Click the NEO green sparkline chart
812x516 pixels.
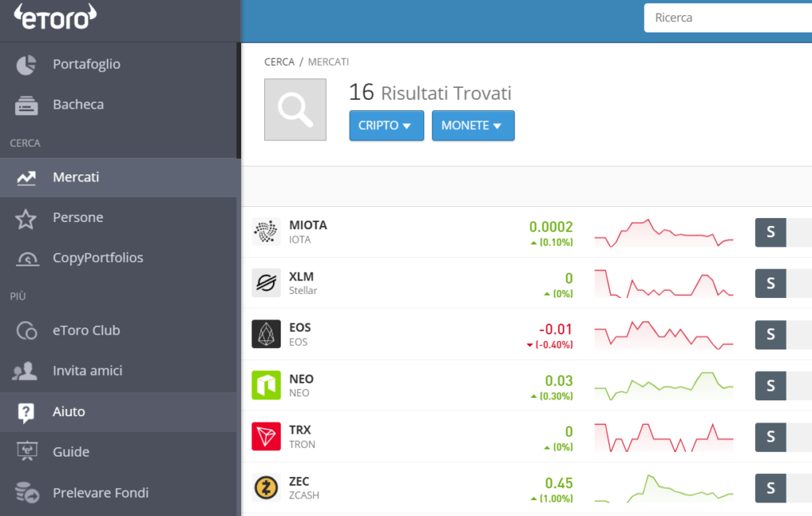(x=664, y=386)
